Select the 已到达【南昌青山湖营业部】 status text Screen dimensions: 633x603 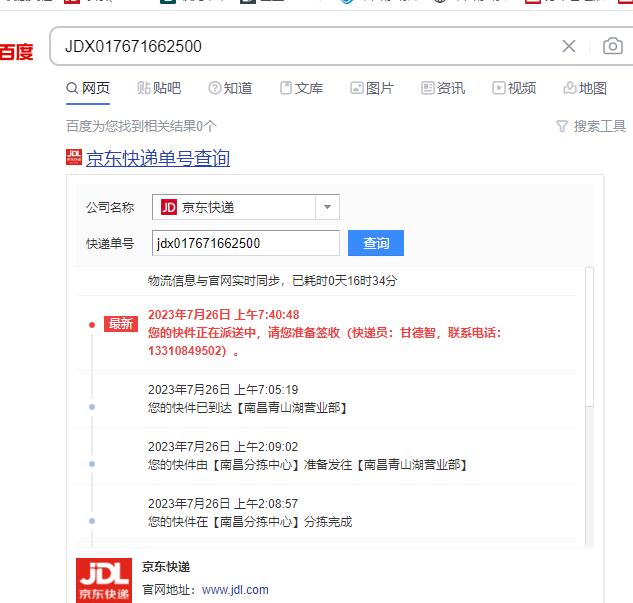tap(247, 408)
